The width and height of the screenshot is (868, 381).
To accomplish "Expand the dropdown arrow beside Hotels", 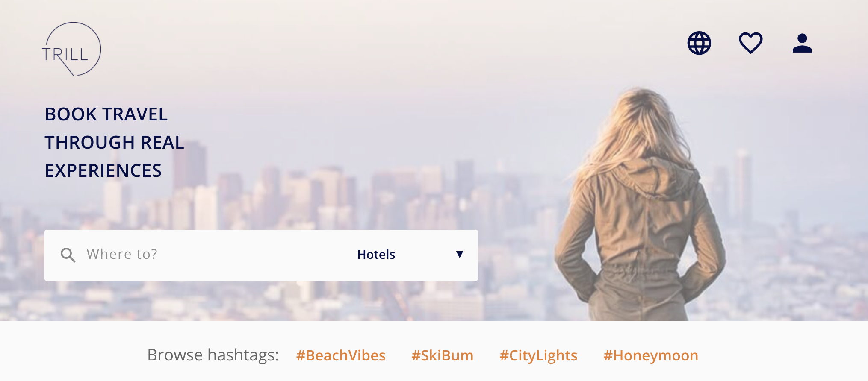I will pos(460,255).
